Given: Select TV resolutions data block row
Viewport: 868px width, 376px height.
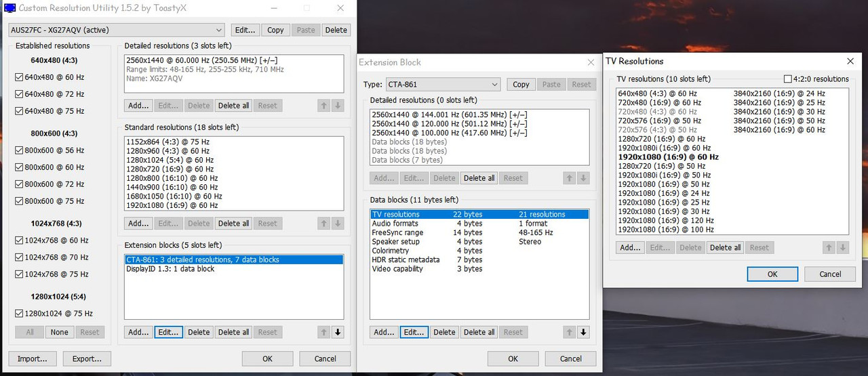Looking at the screenshot, I should tap(479, 215).
